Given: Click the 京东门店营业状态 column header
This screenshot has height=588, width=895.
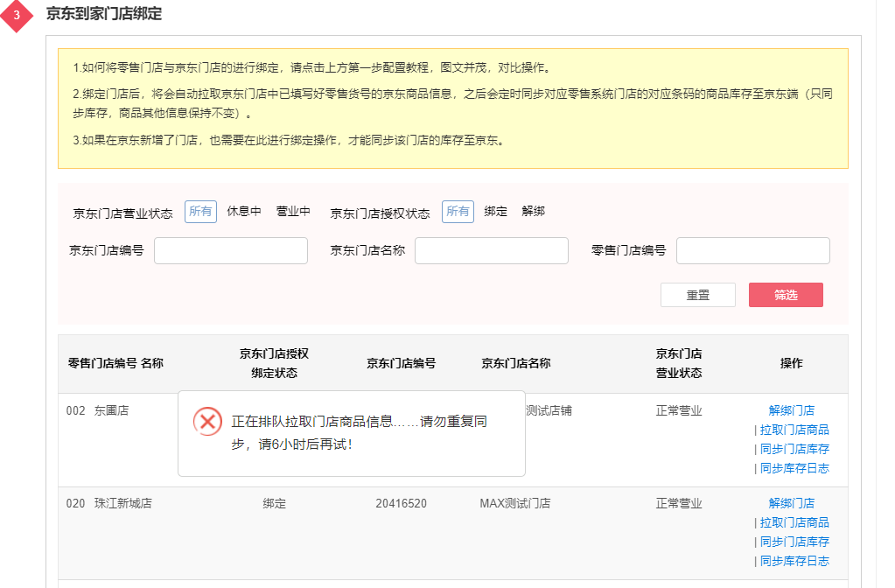Looking at the screenshot, I should pos(679,363).
